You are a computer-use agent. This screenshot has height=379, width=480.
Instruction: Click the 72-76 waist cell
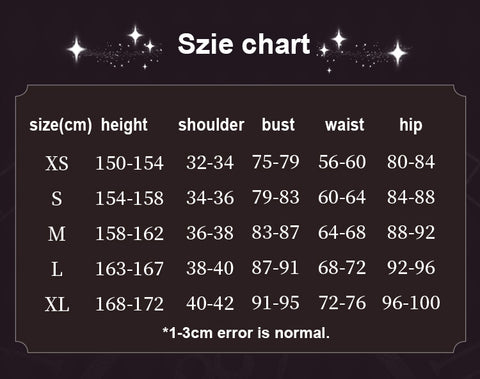342,303
